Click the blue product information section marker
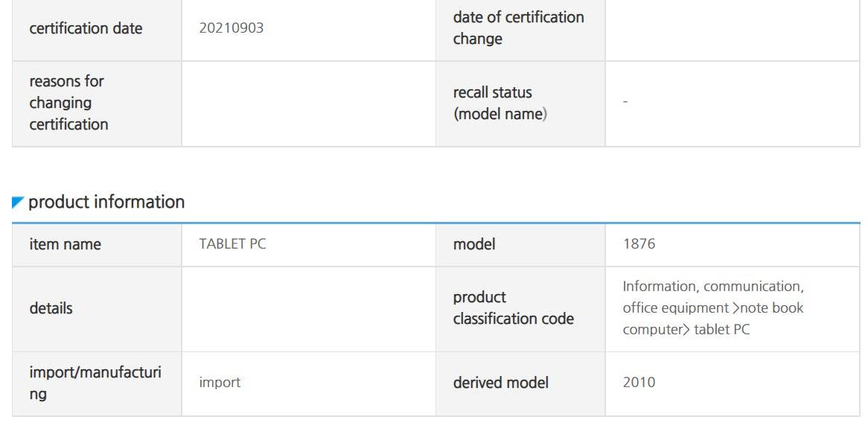 click(x=18, y=203)
